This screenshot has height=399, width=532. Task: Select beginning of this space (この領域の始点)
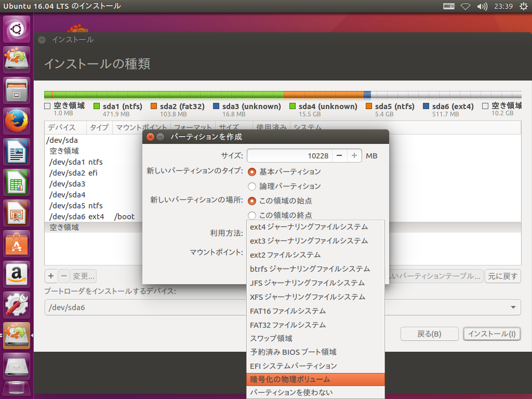click(252, 201)
